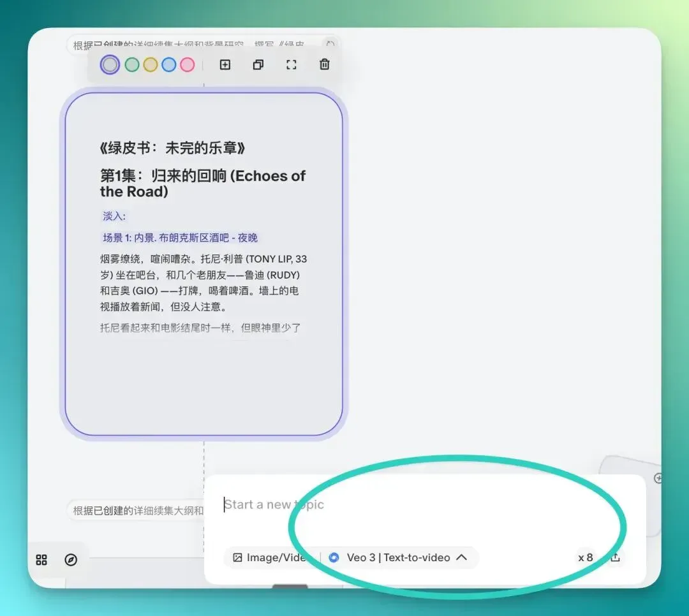Click the card title 《绿皮书：未完的乐章》
The image size is (689, 616).
click(x=172, y=148)
